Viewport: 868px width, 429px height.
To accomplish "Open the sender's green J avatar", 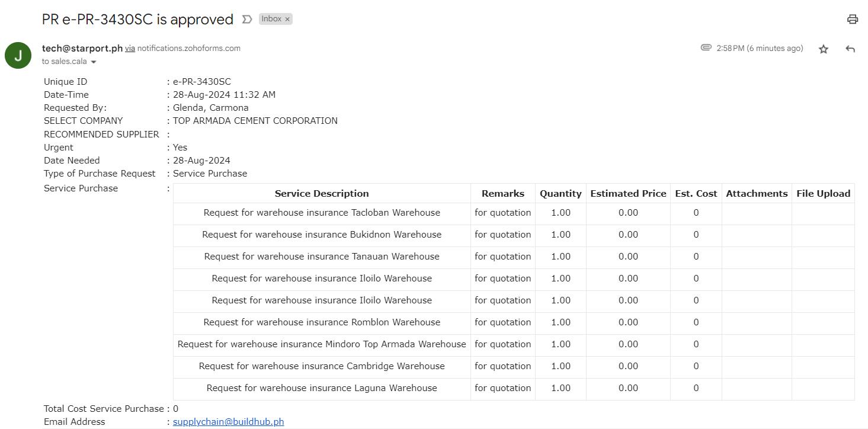I will (18, 55).
